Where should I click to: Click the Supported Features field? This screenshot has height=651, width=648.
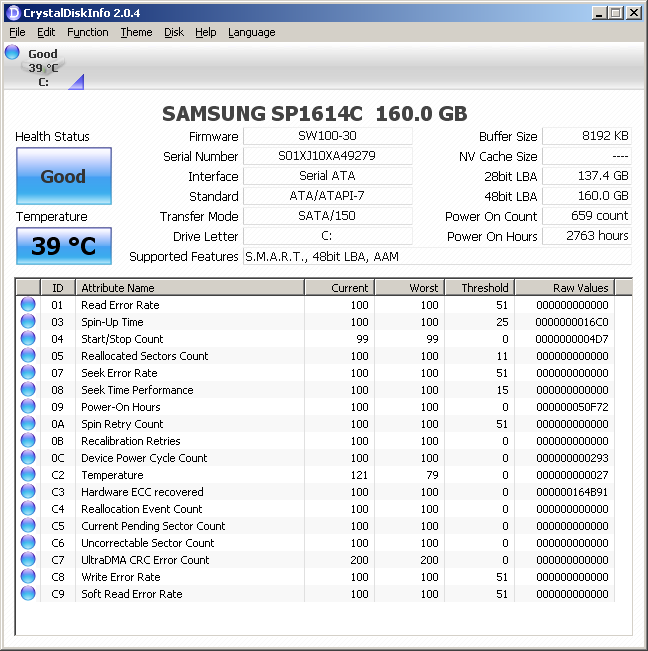pos(437,257)
